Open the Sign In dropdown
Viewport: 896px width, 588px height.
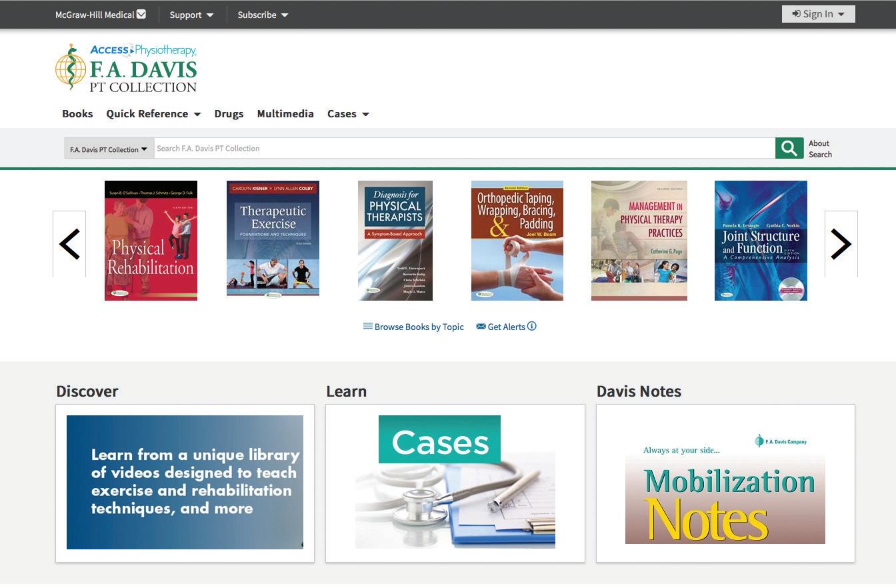[818, 14]
